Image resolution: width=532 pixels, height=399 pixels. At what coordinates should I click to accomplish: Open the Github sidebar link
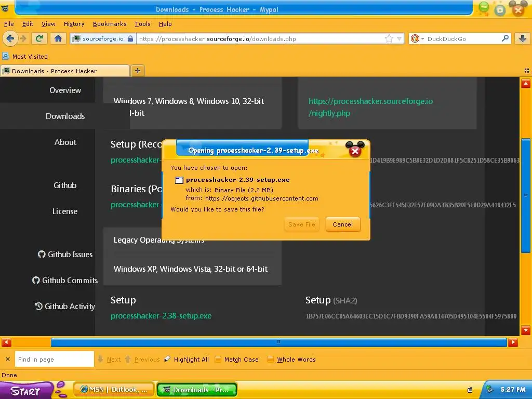65,185
